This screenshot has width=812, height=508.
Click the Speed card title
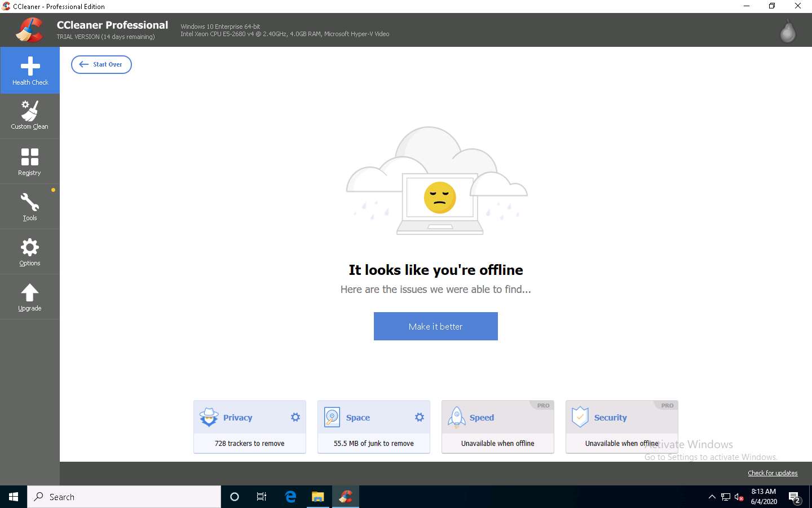click(x=482, y=418)
